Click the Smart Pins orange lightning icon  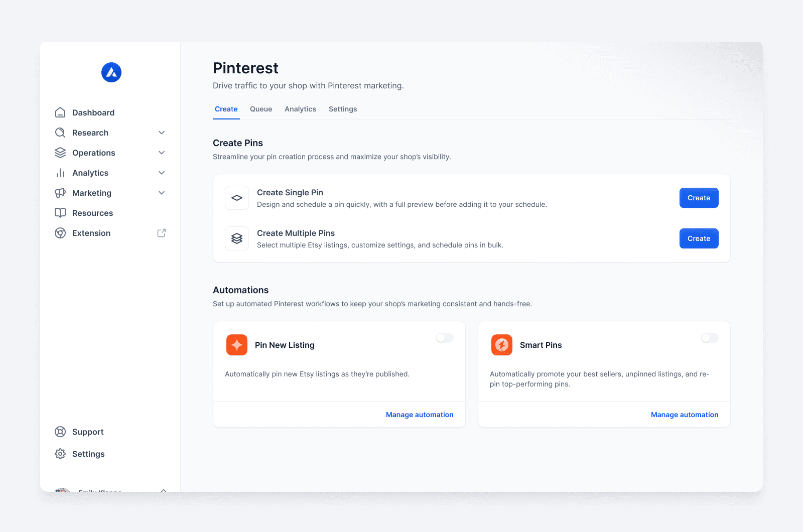(x=502, y=345)
